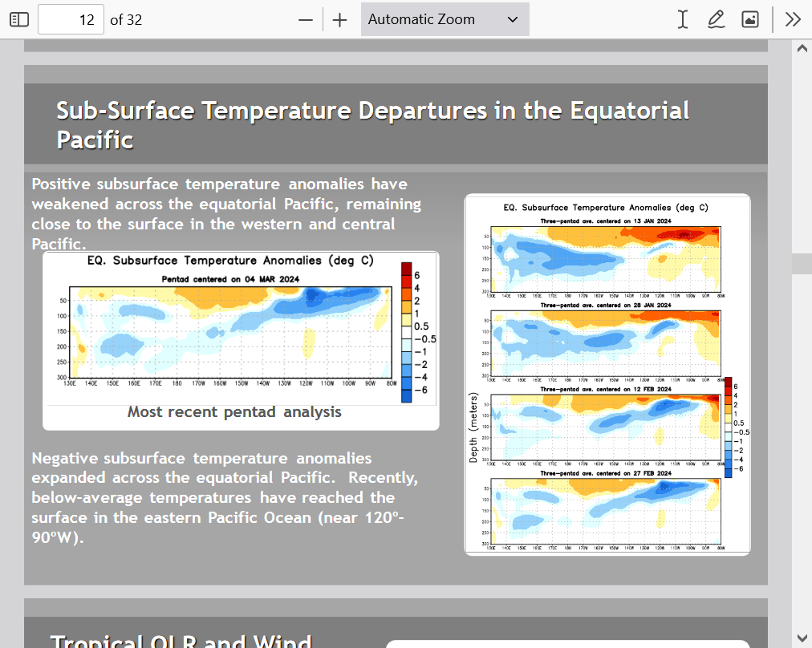Click the 28 JAN 2024 anomaly panel
The width and height of the screenshot is (812, 648).
point(605,344)
